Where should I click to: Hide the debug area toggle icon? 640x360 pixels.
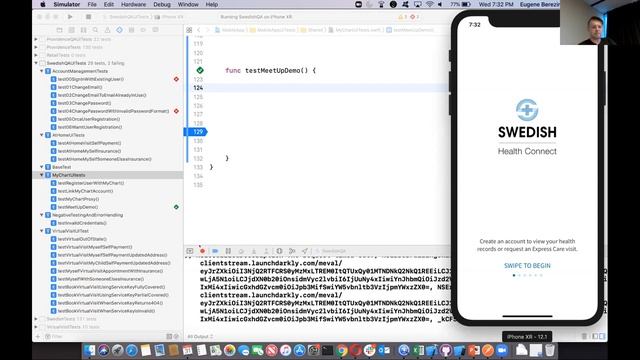(190, 251)
